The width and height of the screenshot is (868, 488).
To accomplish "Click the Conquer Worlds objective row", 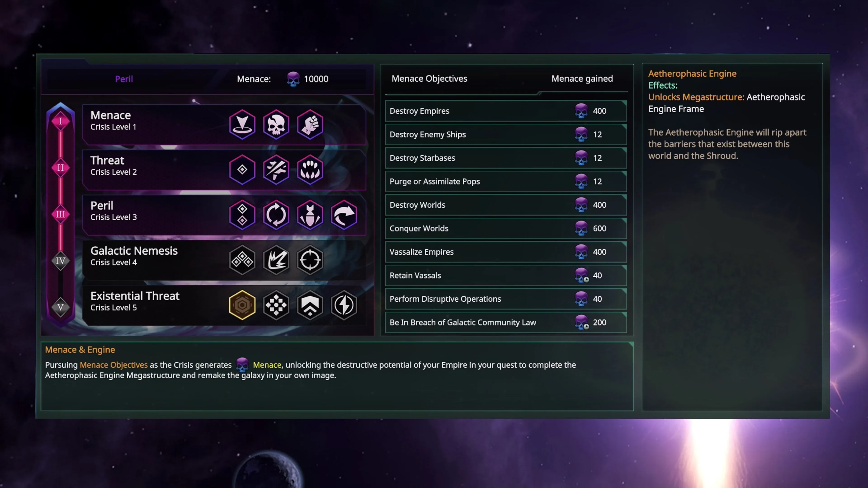I will coord(505,228).
